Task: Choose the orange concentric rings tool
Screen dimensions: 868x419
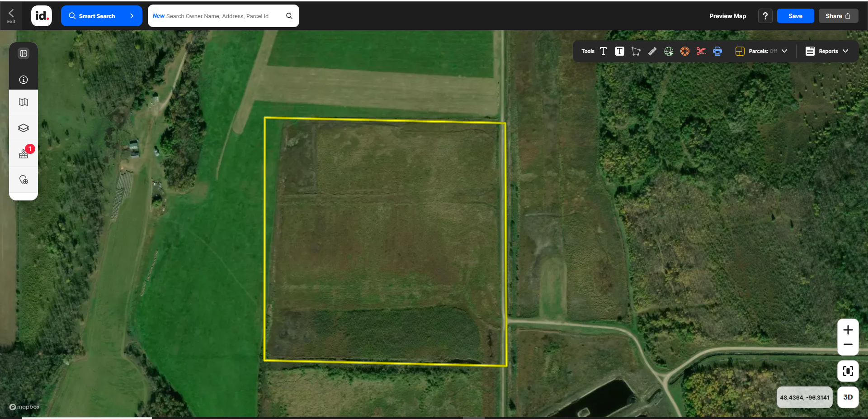Action: [685, 51]
